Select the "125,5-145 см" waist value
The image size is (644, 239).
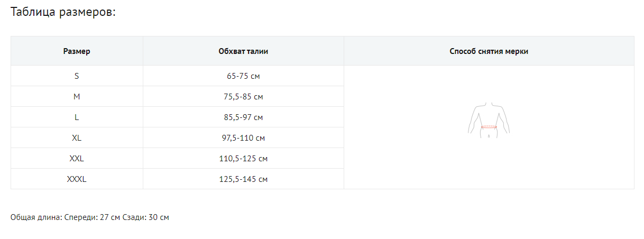(243, 179)
